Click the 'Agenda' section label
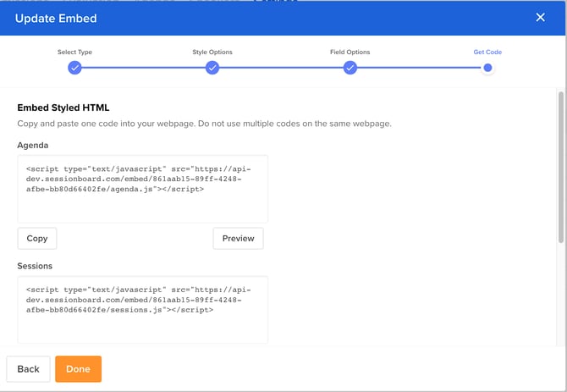567x392 pixels. tap(35, 146)
